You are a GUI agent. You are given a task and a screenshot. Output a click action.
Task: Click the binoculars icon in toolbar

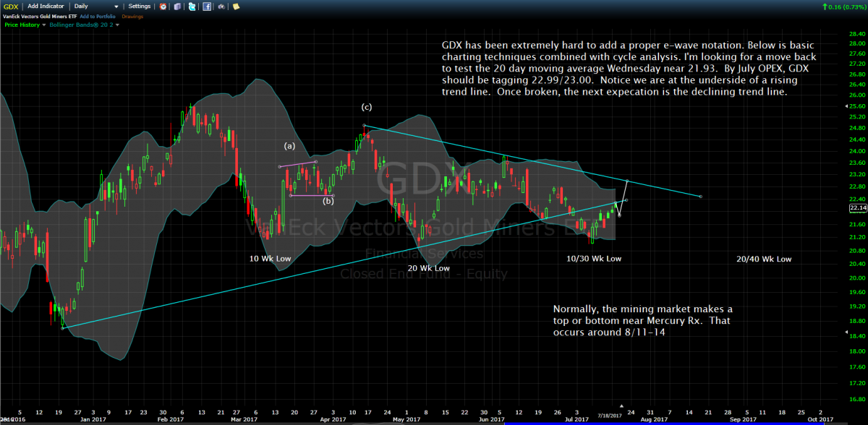[221, 6]
